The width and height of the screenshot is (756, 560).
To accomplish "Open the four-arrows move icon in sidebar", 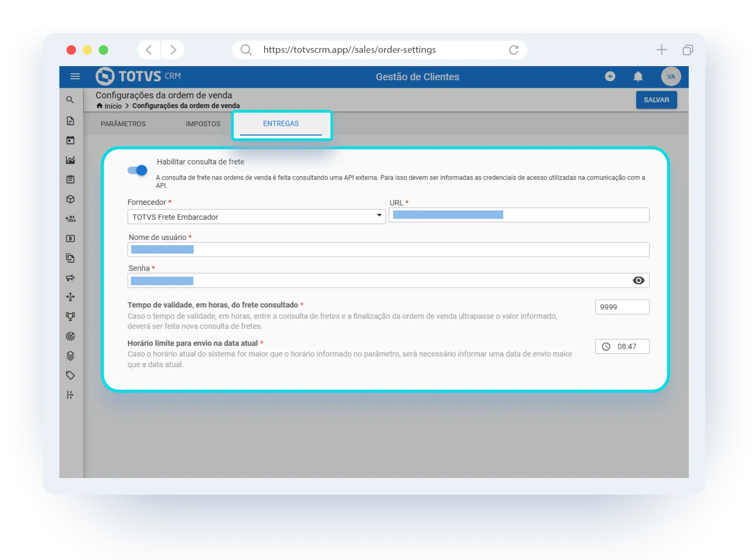I will coord(70,297).
